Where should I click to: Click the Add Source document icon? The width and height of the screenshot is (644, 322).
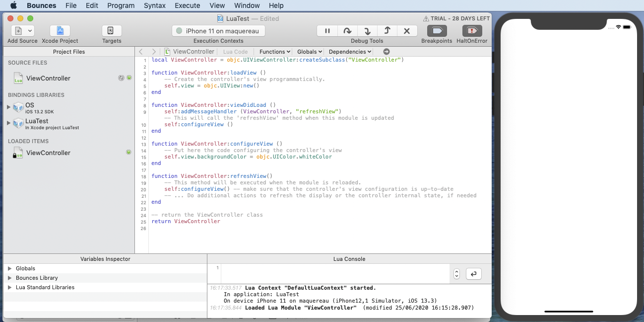(19, 31)
